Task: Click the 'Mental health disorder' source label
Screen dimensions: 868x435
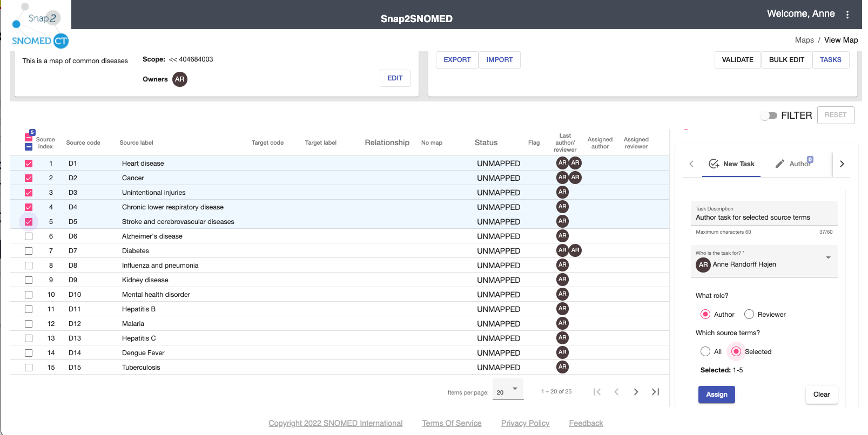Action: (156, 295)
